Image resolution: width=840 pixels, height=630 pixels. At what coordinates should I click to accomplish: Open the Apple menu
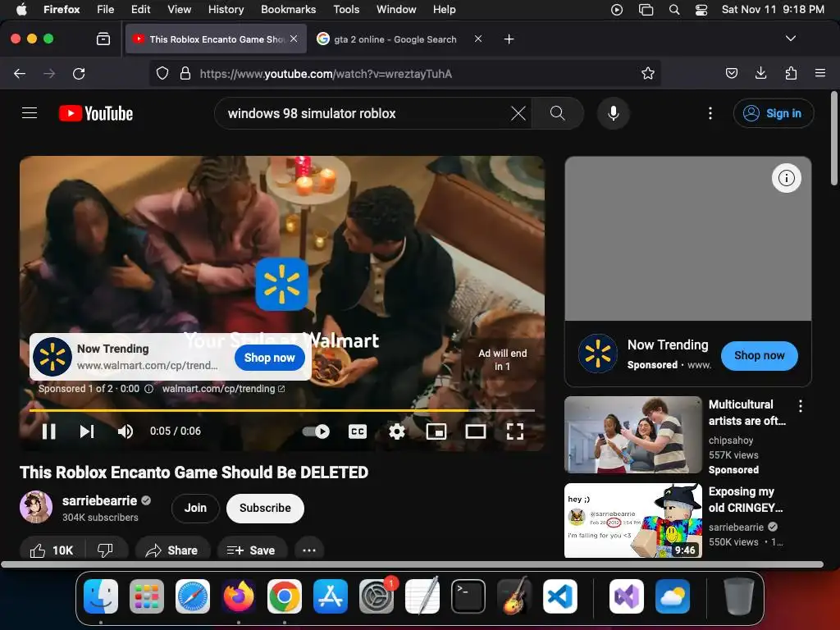tap(21, 9)
